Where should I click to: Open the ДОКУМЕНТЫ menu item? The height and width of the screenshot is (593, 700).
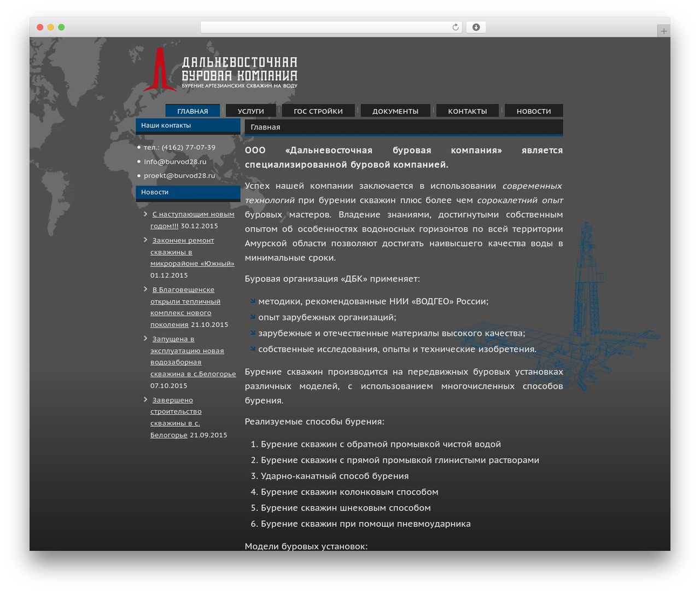tap(395, 111)
